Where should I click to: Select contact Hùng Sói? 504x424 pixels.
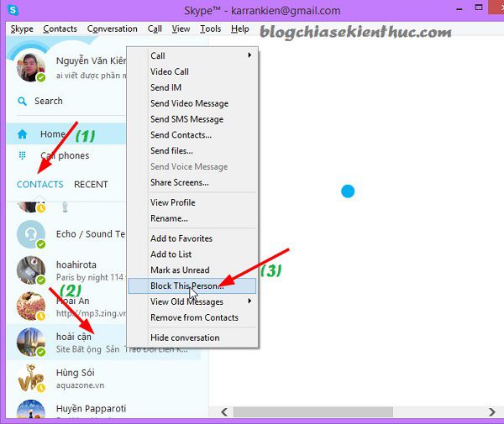click(108, 378)
